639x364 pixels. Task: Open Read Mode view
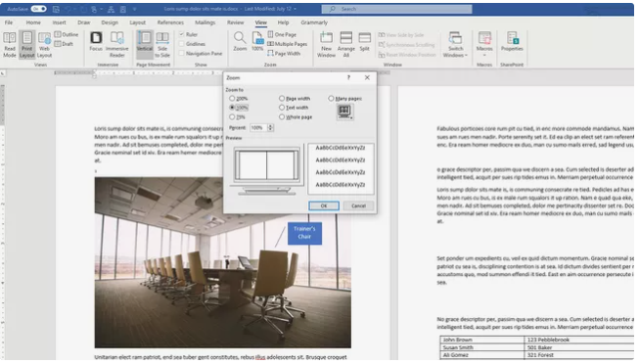click(10, 44)
